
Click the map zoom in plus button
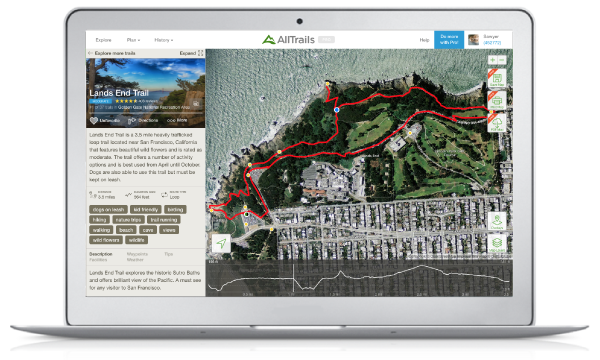point(492,60)
